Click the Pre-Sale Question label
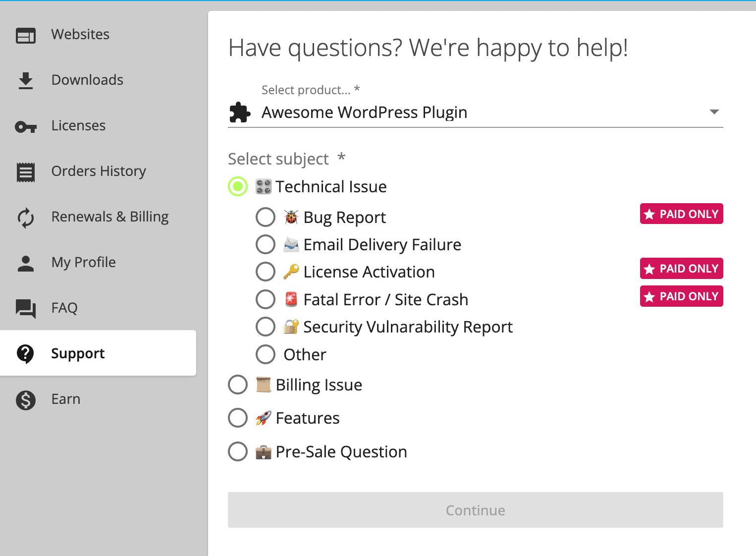Screen dimensions: 756x556 tap(341, 452)
